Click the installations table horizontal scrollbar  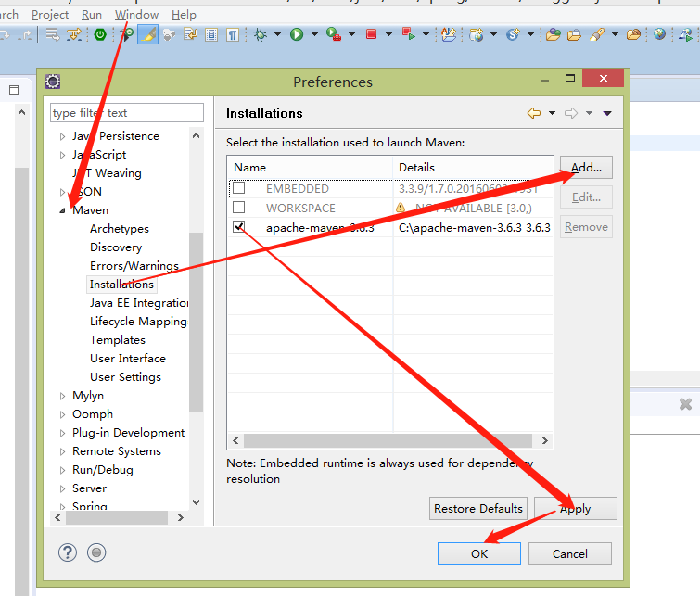[x=388, y=440]
